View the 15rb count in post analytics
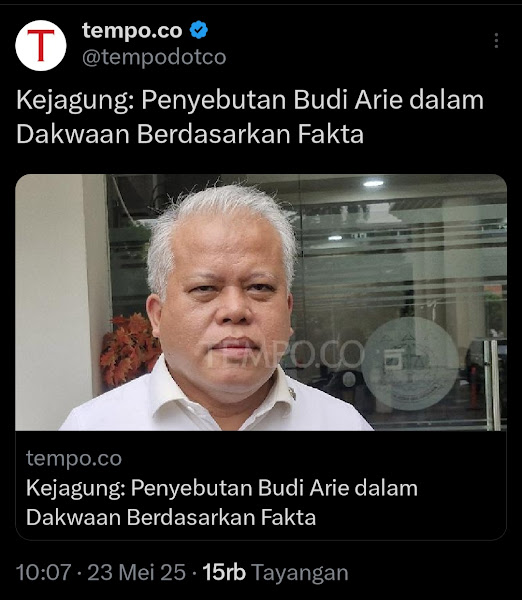522x600 pixels. (x=224, y=573)
